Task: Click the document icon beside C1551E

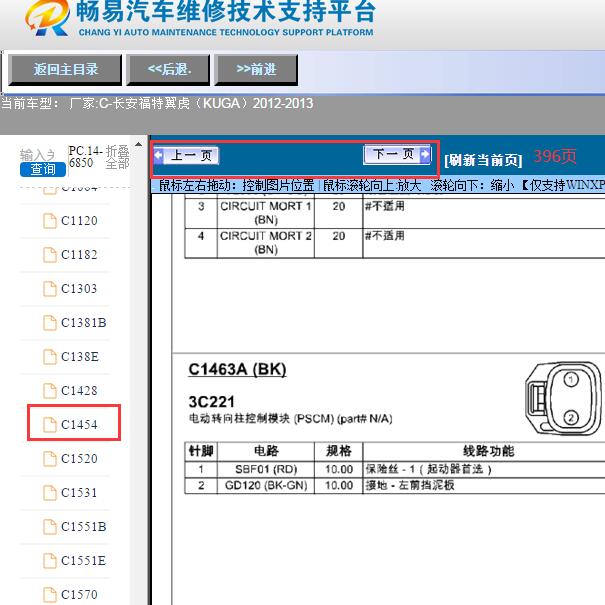Action: (50, 561)
